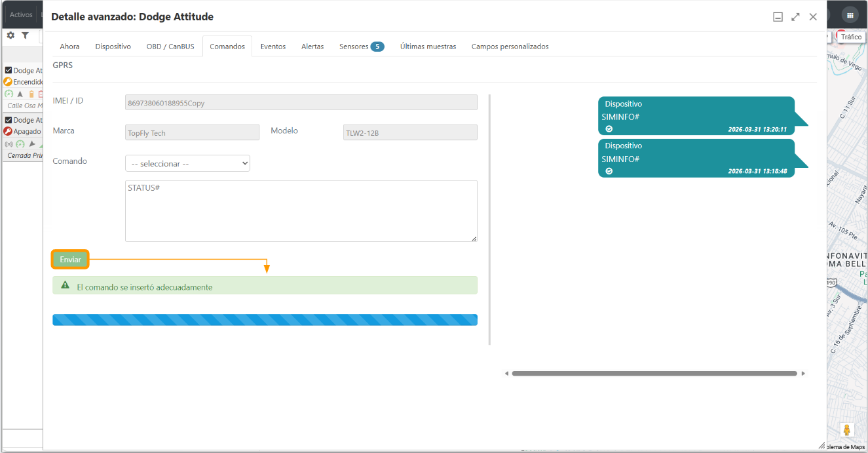Image resolution: width=868 pixels, height=453 pixels.
Task: Open the Dispositivo tab
Action: tap(113, 47)
